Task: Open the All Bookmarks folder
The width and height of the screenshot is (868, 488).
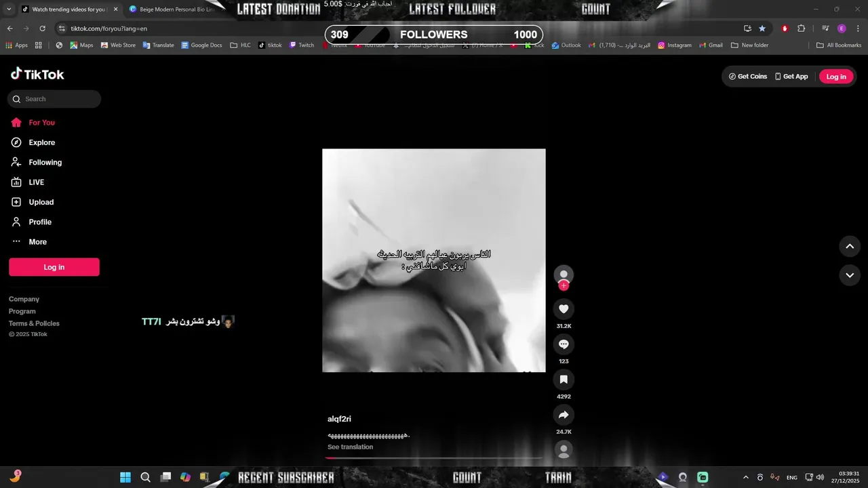Action: tap(839, 45)
